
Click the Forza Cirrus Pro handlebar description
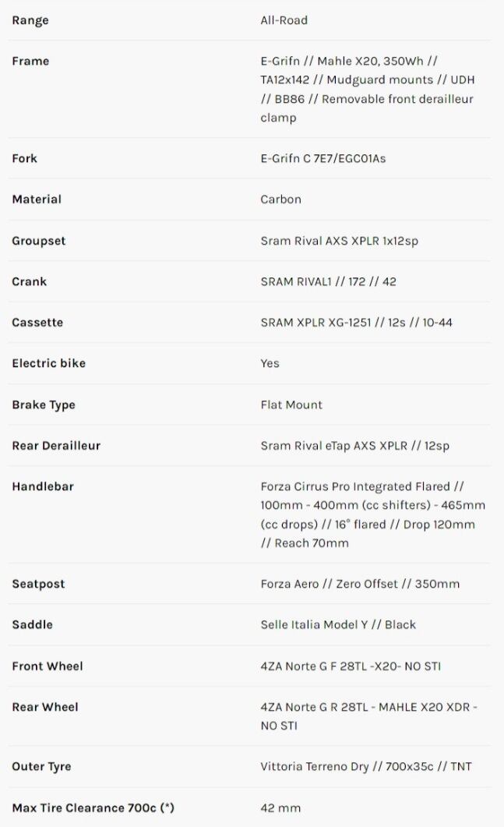(372, 514)
